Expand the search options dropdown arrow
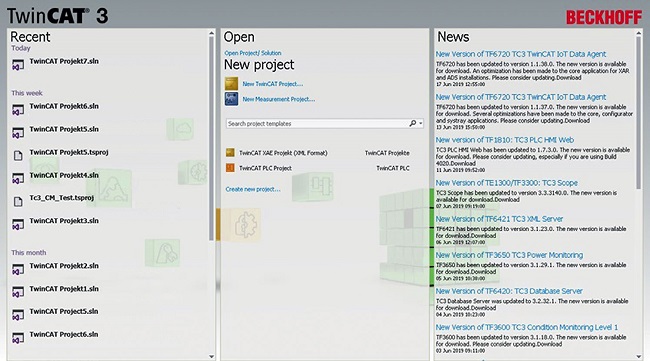The height and width of the screenshot is (361, 650). [420, 124]
